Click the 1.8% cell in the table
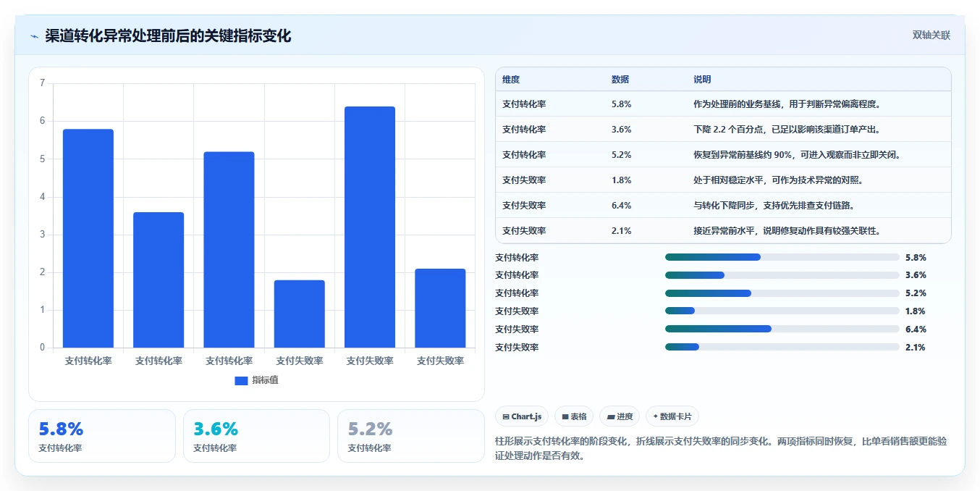The height and width of the screenshot is (491, 980). click(x=622, y=180)
